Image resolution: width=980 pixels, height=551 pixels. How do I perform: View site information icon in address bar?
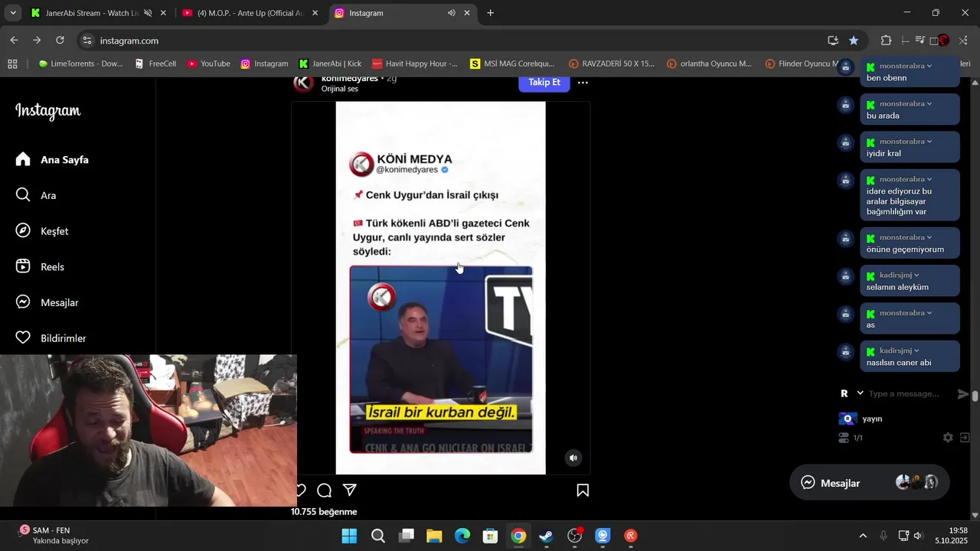point(87,41)
